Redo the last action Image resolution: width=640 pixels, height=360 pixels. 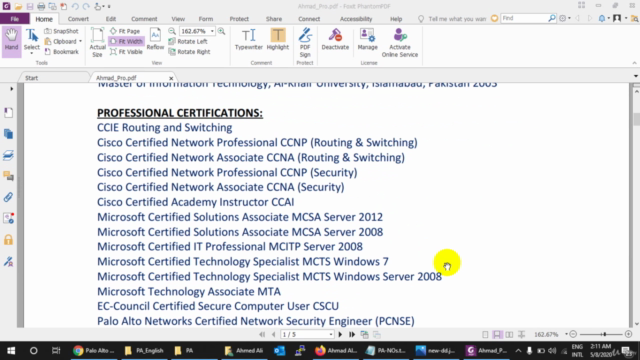pos(86,6)
